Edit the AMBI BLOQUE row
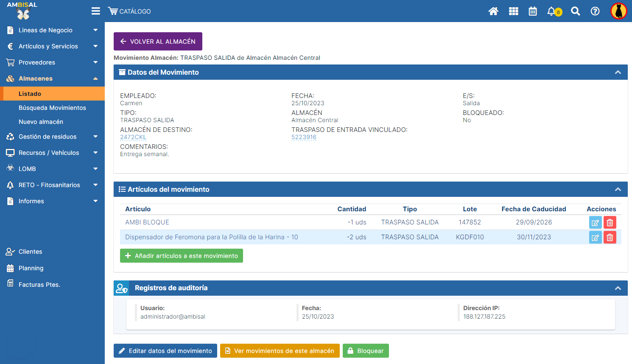 click(595, 223)
